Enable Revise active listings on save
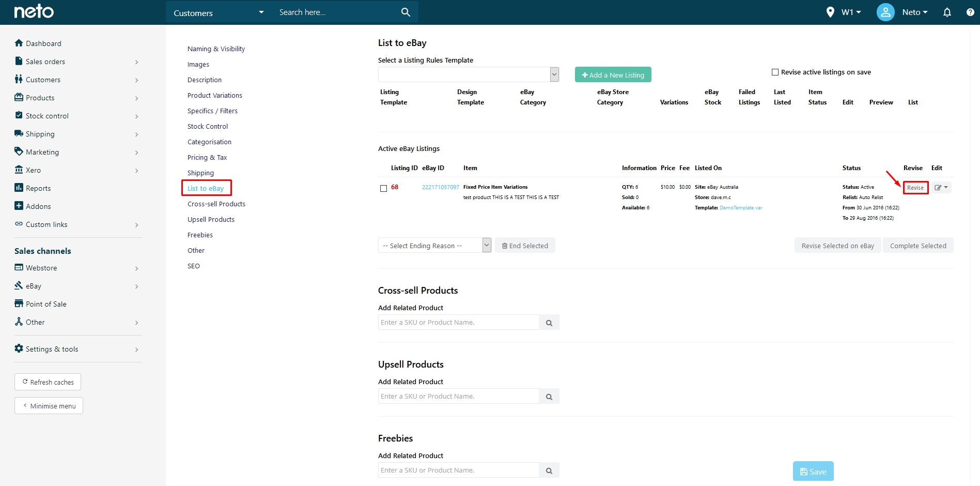980x486 pixels. pos(775,72)
